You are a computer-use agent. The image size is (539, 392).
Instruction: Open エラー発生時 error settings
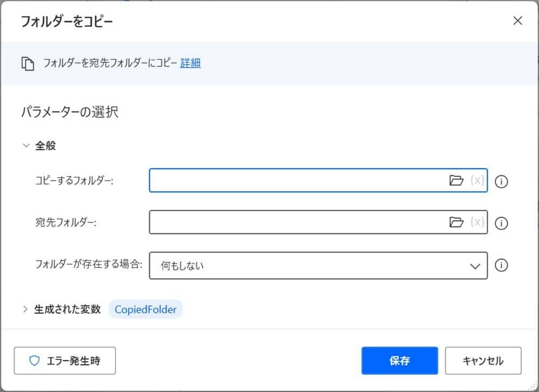[65, 361]
